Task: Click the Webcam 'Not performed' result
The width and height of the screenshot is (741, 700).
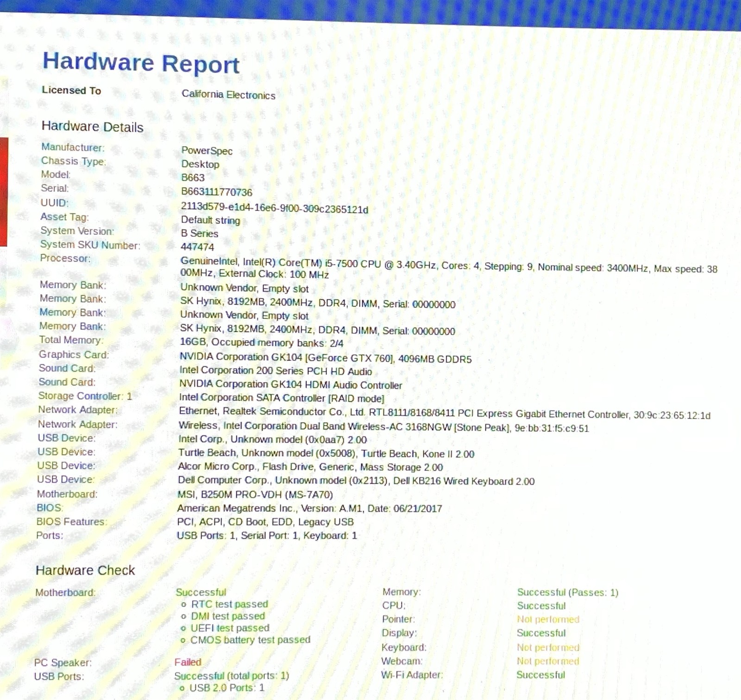Action: [548, 661]
